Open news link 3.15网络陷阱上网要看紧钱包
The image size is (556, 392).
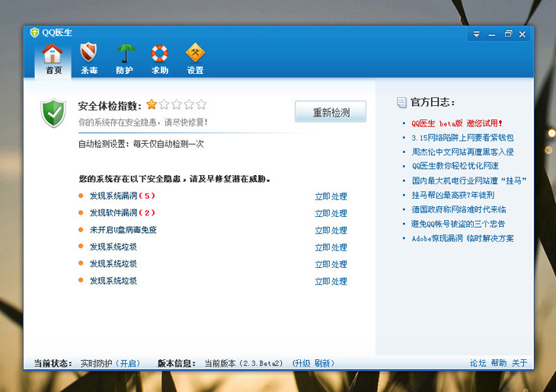pos(462,138)
